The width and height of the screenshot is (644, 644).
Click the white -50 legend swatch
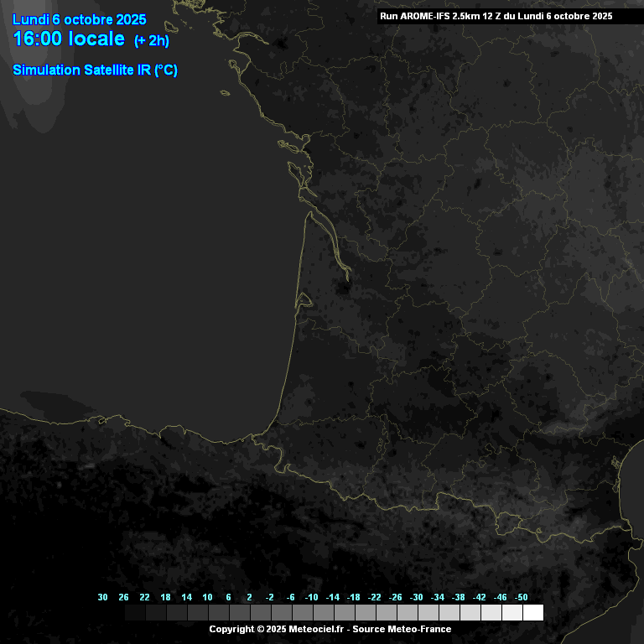[x=532, y=612]
